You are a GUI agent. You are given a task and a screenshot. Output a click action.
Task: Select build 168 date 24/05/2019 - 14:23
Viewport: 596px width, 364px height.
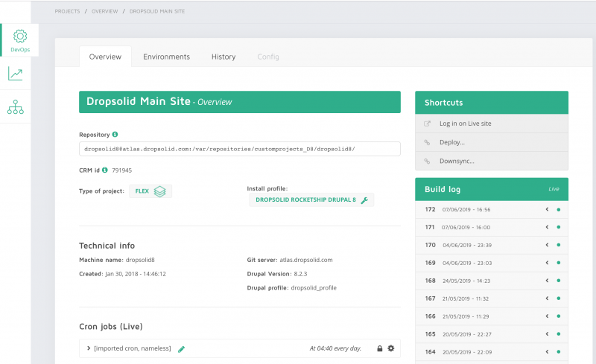pyautogui.click(x=466, y=281)
